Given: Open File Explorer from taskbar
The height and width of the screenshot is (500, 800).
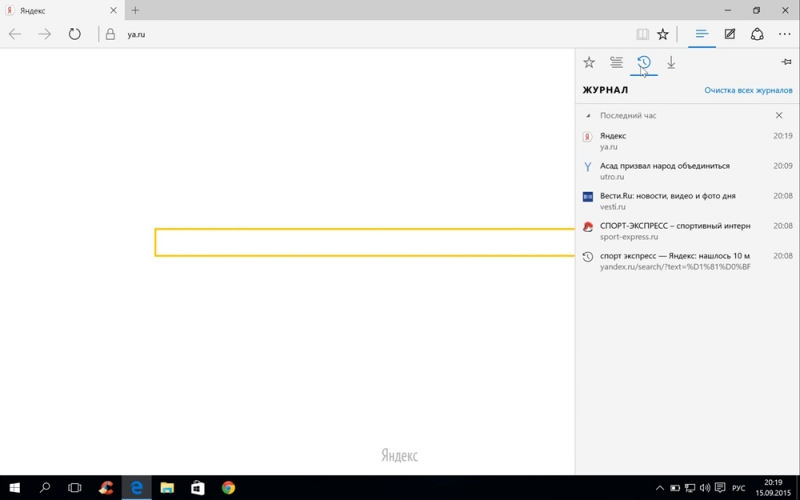Looking at the screenshot, I should pyautogui.click(x=167, y=488).
